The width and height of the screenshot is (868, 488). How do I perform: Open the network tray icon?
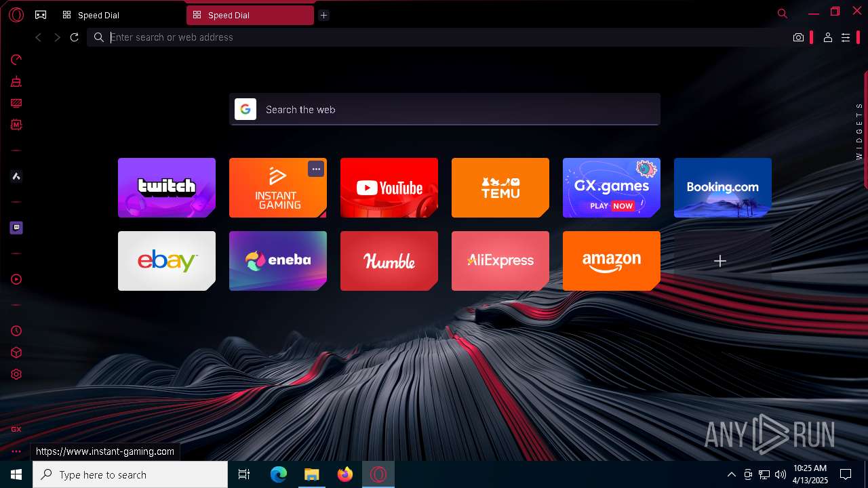pyautogui.click(x=764, y=474)
